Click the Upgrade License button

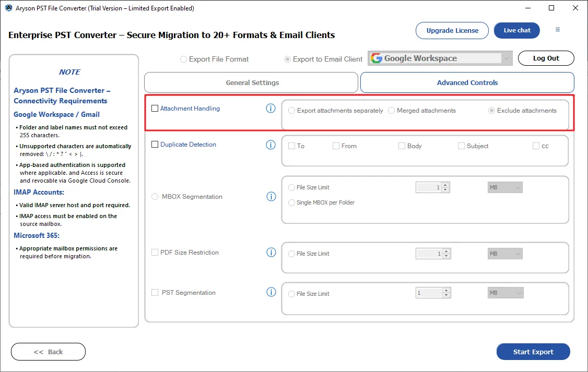pos(452,30)
